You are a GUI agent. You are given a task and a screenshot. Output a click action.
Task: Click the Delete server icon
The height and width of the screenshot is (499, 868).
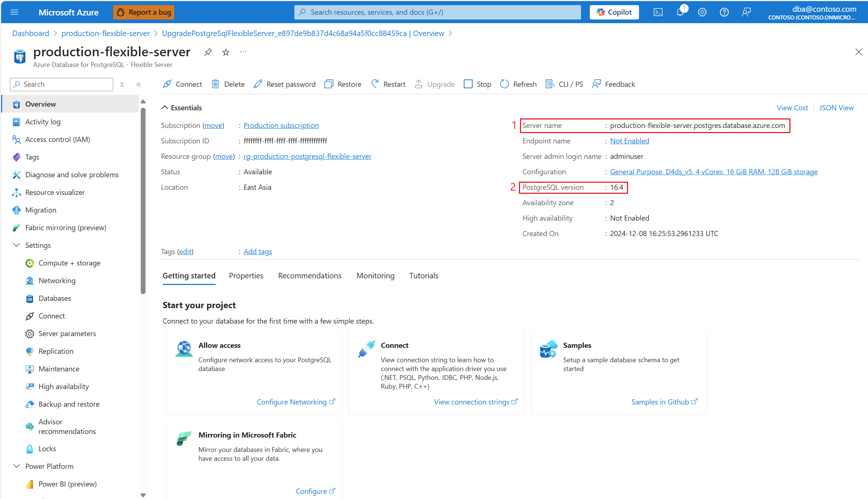pos(216,83)
